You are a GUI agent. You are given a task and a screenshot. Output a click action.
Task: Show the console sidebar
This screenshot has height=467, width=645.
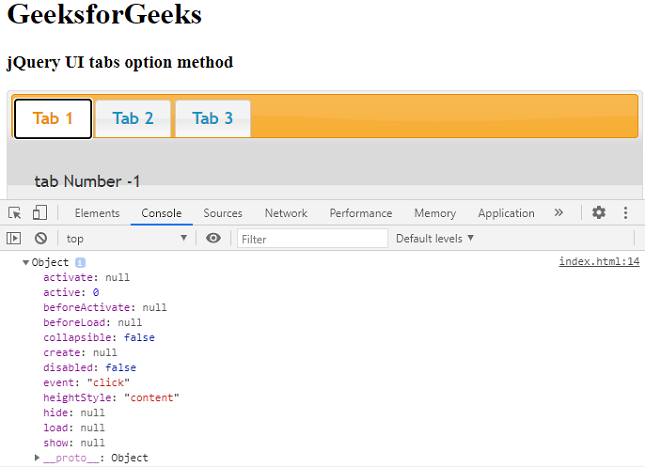coord(14,239)
